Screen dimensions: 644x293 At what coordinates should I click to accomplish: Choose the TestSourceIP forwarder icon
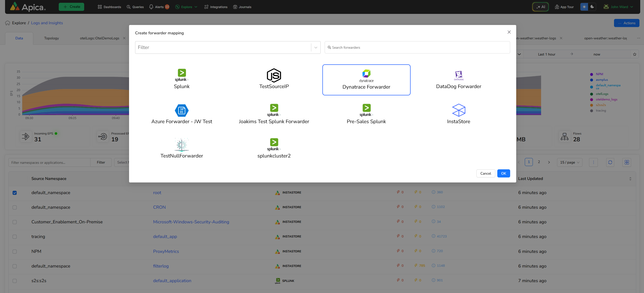tap(274, 75)
